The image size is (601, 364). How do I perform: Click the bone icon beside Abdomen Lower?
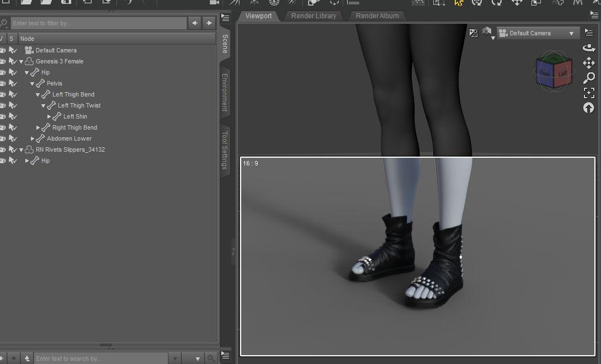pyautogui.click(x=40, y=138)
